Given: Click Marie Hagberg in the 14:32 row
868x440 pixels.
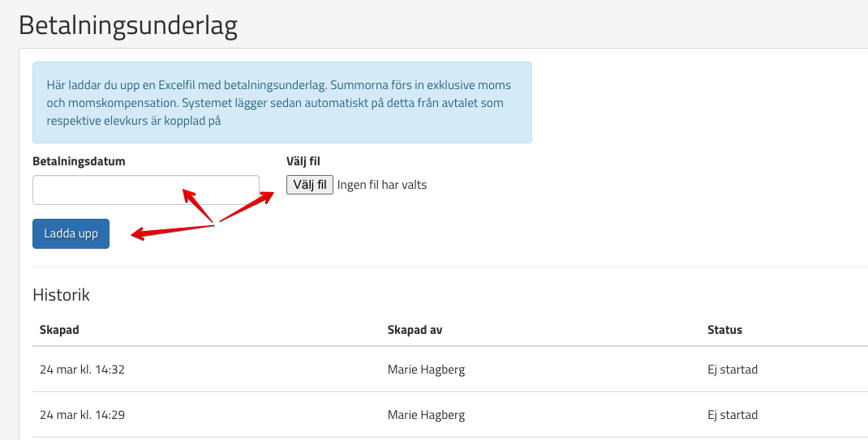Looking at the screenshot, I should pos(426,370).
